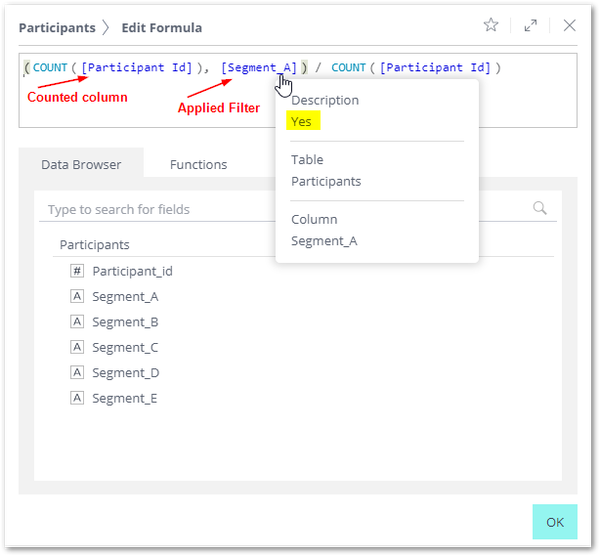Image resolution: width=600 pixels, height=556 pixels.
Task: Click the text type icon beside Segment_C
Action: pos(77,347)
